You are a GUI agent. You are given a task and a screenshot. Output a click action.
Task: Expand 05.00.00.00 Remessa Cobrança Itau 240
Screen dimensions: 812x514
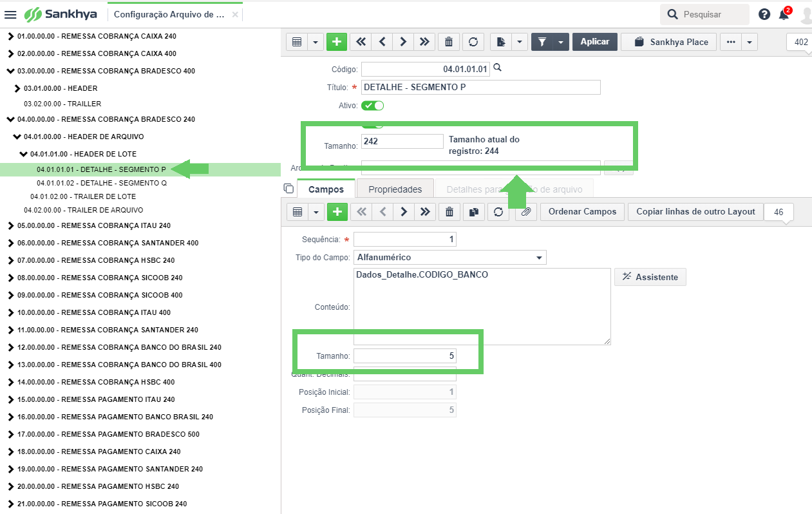tap(10, 226)
